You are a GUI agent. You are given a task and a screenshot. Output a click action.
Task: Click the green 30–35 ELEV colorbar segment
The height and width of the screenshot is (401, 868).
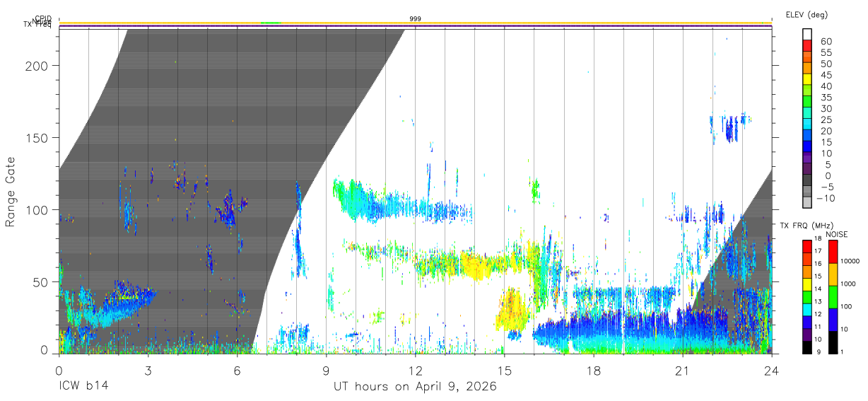807,103
